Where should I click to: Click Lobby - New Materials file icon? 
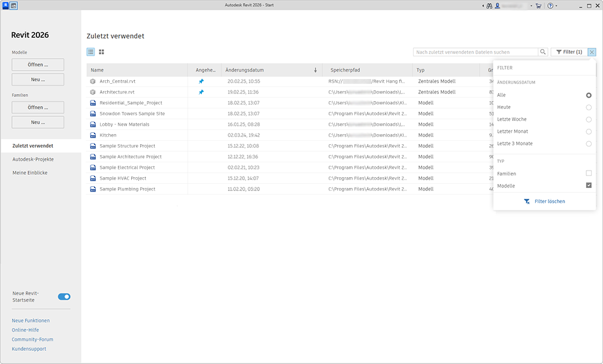[x=93, y=125]
